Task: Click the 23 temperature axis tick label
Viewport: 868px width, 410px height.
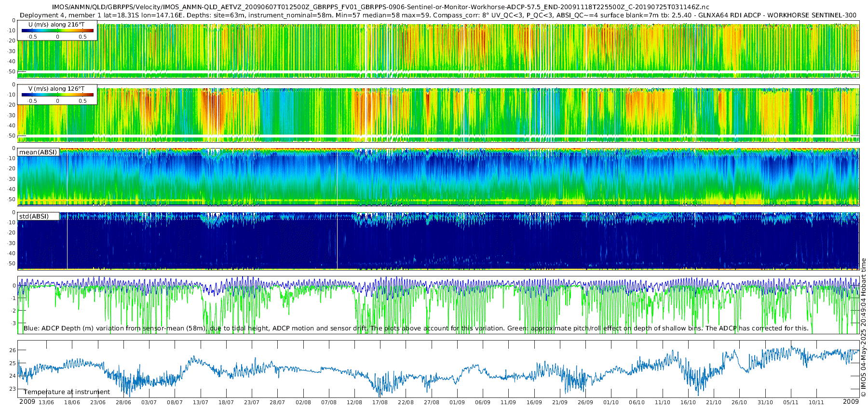Action: coord(13,389)
